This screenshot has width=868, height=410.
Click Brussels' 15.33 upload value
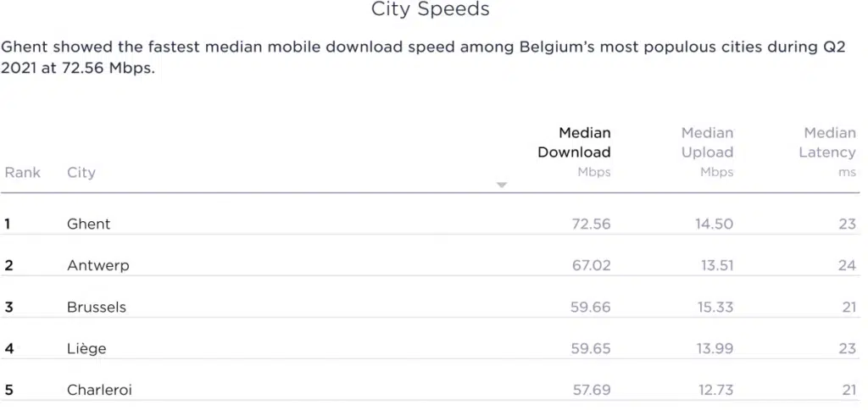click(x=715, y=307)
